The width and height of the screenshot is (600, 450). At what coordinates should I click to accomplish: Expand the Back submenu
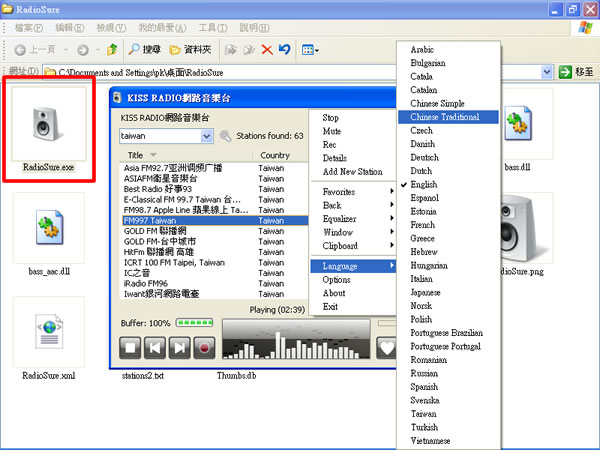click(x=353, y=205)
